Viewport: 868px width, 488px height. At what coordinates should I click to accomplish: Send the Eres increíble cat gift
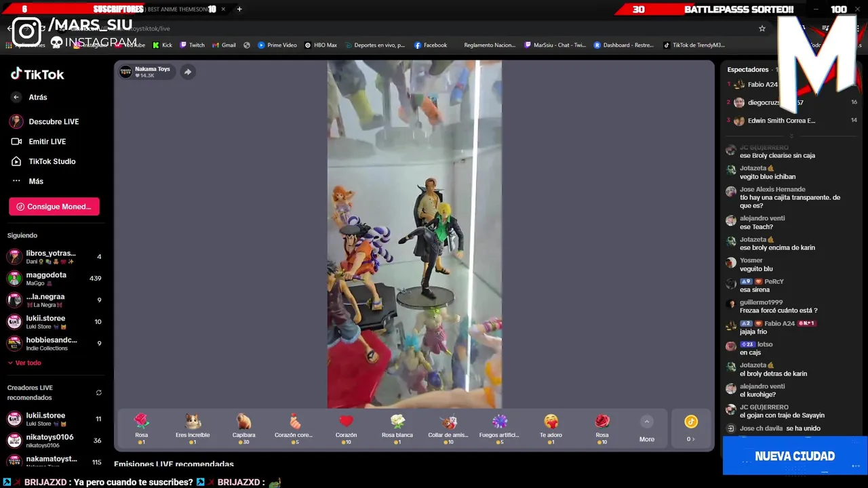[193, 429]
